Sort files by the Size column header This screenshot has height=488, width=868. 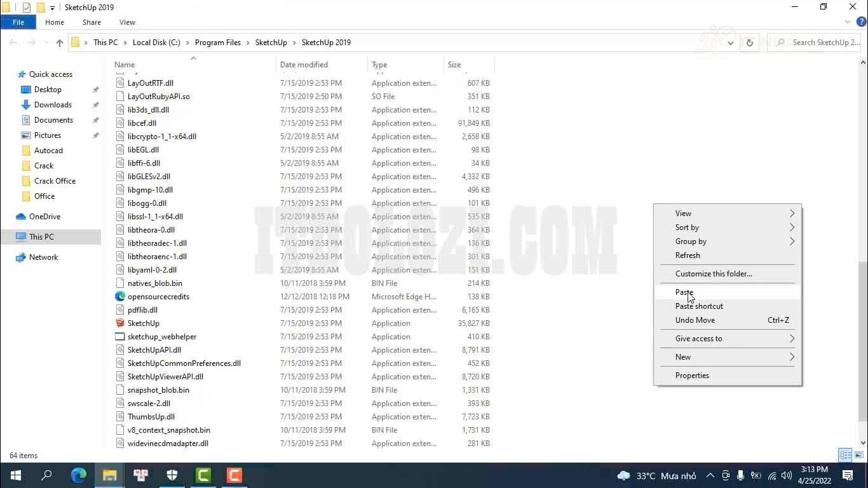point(454,65)
